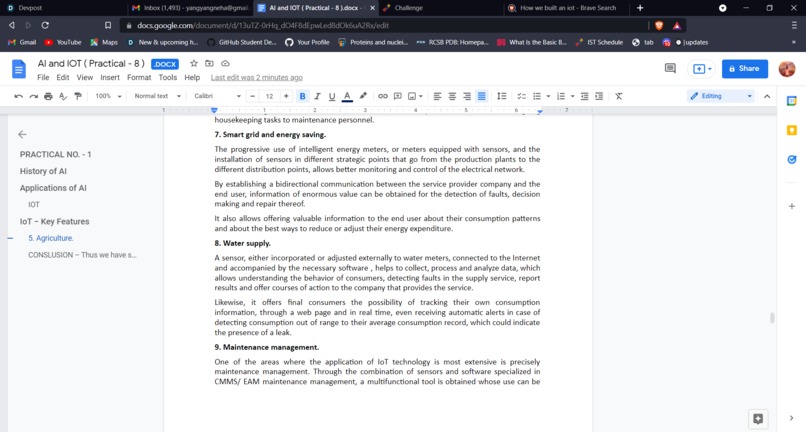806x432 pixels.
Task: Add a comment from the toolbar
Action: pos(397,96)
